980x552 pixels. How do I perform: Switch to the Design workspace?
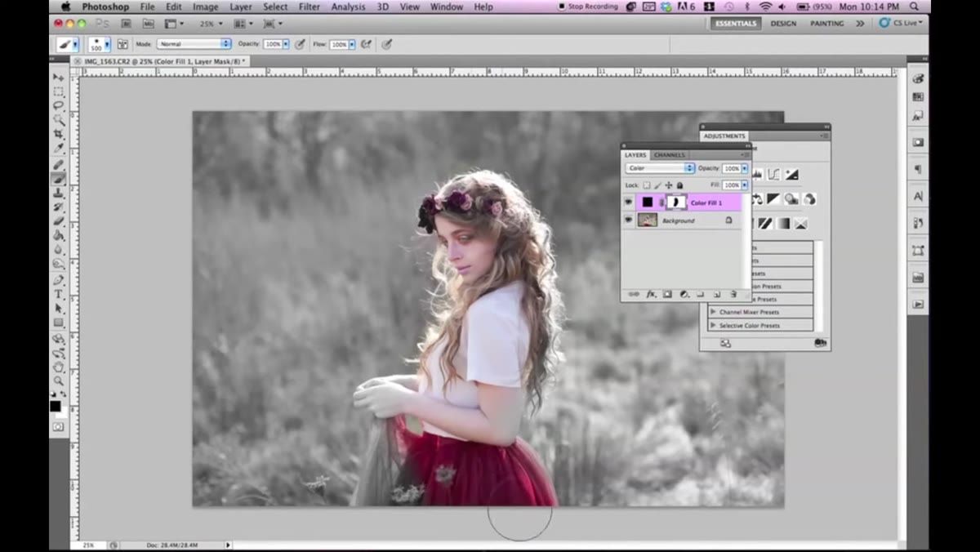click(x=783, y=24)
